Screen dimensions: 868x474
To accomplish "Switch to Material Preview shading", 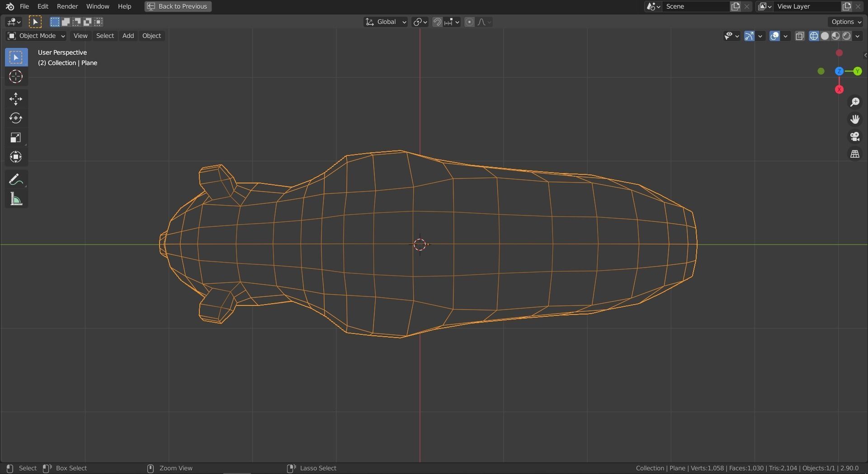I will pos(835,36).
